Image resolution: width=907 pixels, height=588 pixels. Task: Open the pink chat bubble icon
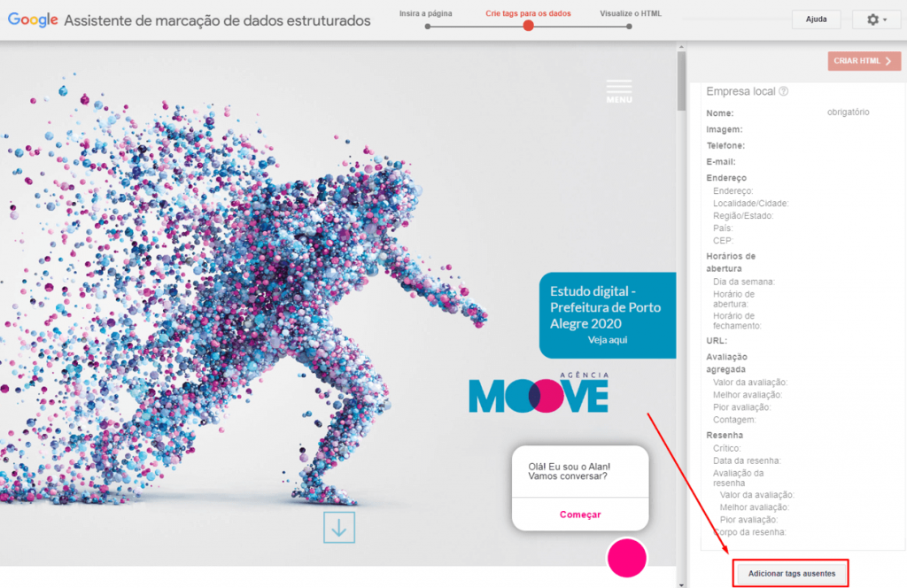click(x=626, y=558)
